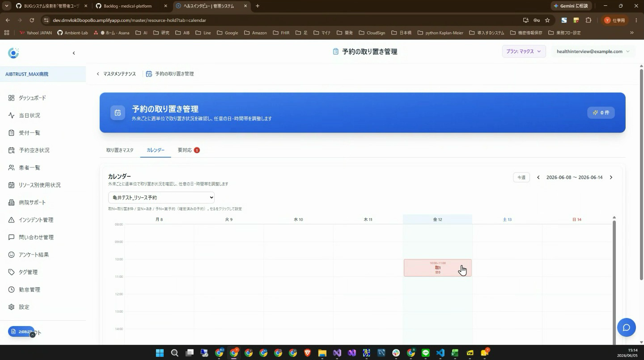This screenshot has width=644, height=360.
Task: Click the 木 11 column header
Action: (x=368, y=219)
